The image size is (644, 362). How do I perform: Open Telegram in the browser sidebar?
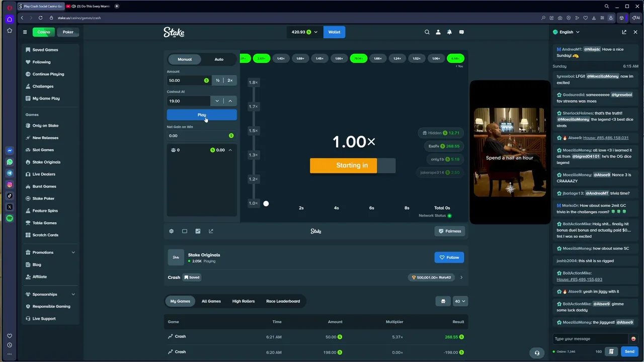point(10,173)
